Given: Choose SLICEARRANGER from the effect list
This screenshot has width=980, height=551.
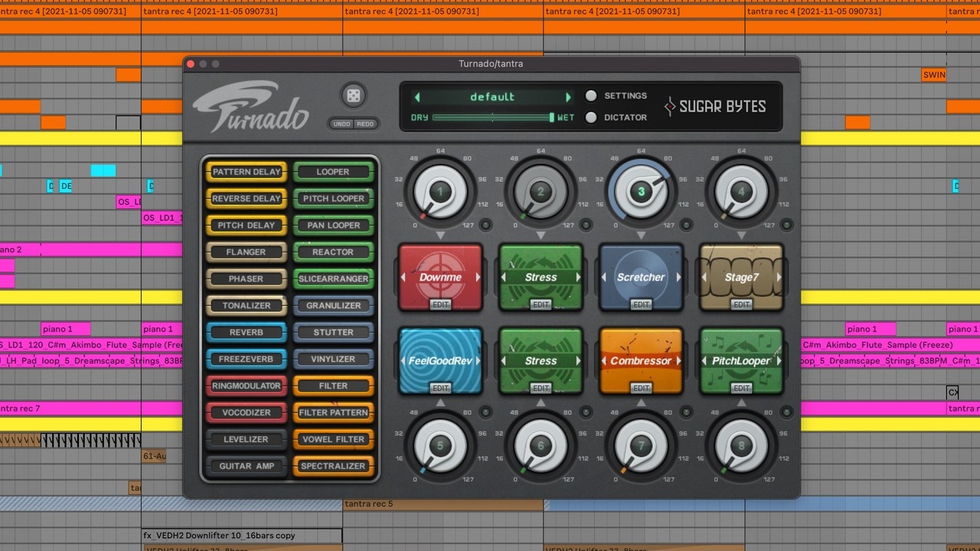Looking at the screenshot, I should (333, 279).
